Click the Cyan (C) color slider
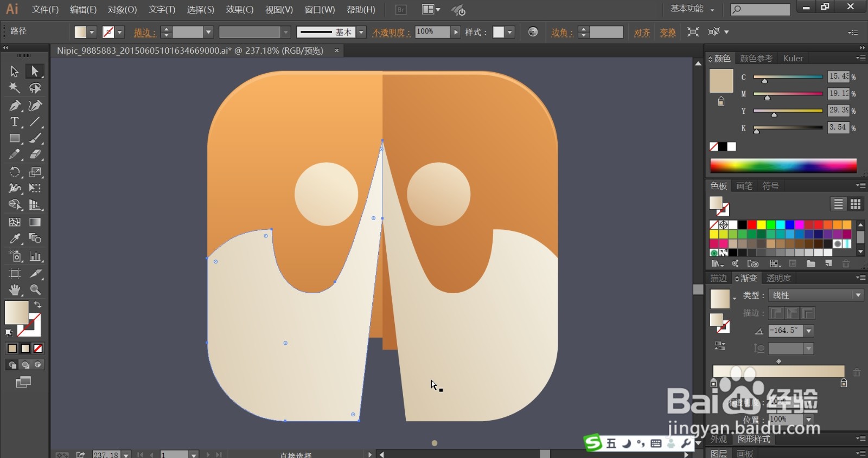The width and height of the screenshot is (868, 458). point(788,78)
